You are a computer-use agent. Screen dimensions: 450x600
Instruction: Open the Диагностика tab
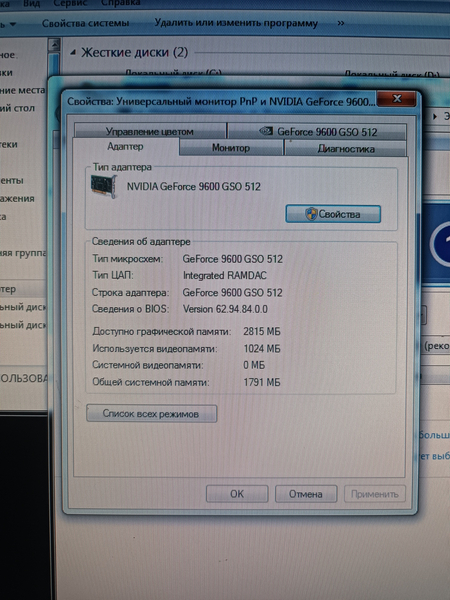point(346,148)
